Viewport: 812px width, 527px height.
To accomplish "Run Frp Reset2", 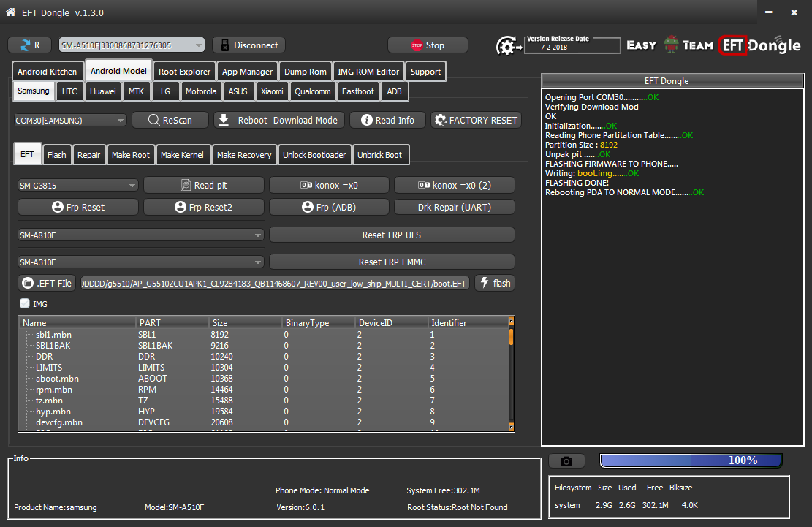I will 203,207.
